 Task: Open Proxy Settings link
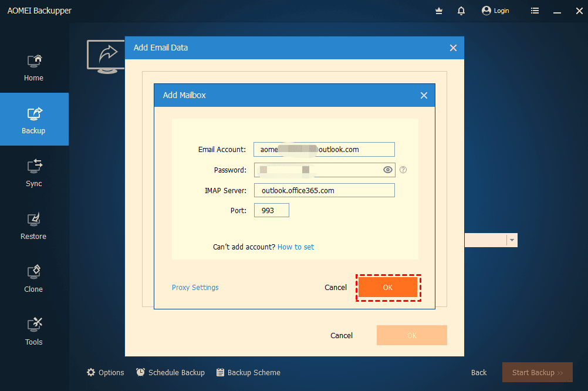pyautogui.click(x=195, y=288)
